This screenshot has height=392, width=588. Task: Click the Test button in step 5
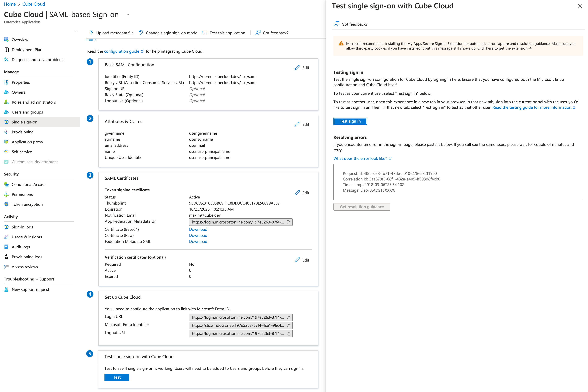(117, 377)
